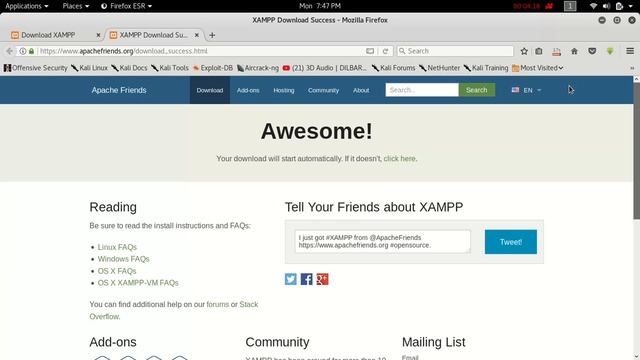The height and width of the screenshot is (360, 640).
Task: Expand the Most Visited bookmarks folder
Action: click(538, 68)
